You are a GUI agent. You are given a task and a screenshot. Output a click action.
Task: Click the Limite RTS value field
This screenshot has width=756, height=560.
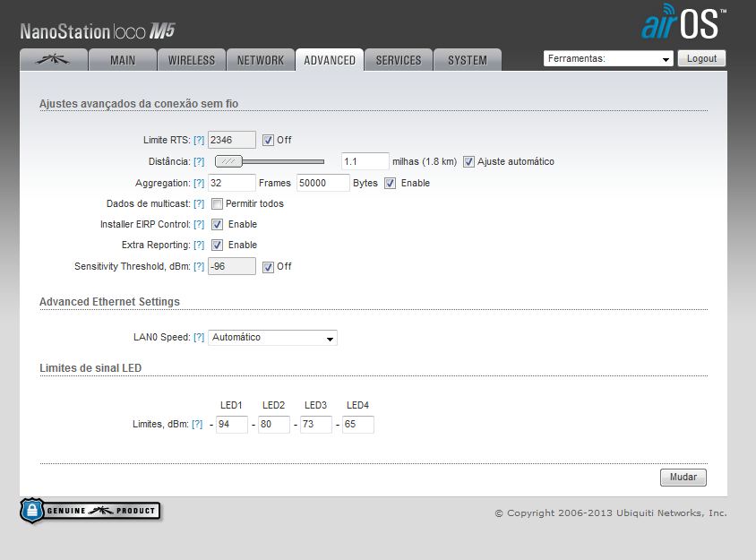click(x=231, y=140)
